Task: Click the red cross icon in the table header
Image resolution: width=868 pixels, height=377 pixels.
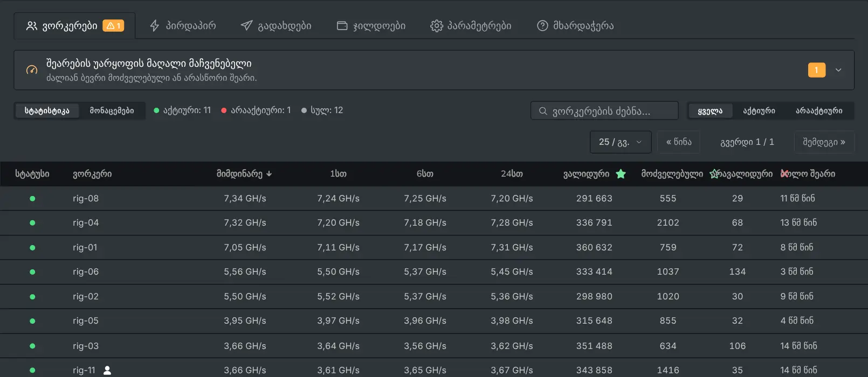Action: point(784,174)
